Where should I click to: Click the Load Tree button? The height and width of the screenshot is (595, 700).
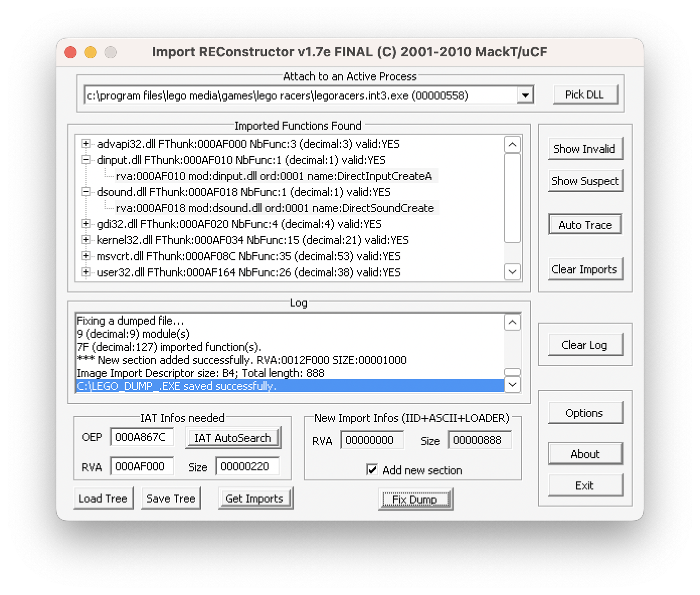point(103,499)
